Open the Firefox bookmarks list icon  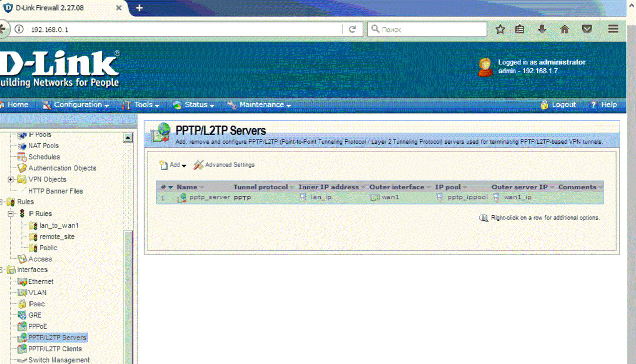pyautogui.click(x=520, y=29)
